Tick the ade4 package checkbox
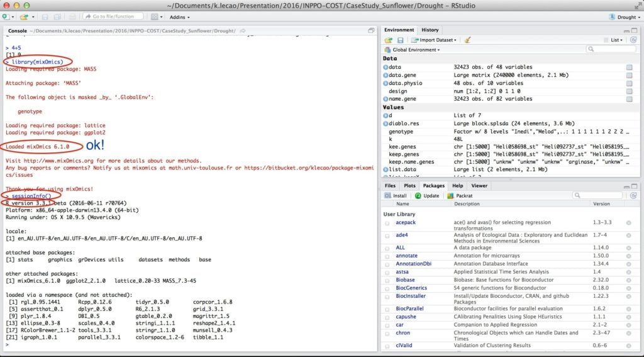 click(x=387, y=236)
